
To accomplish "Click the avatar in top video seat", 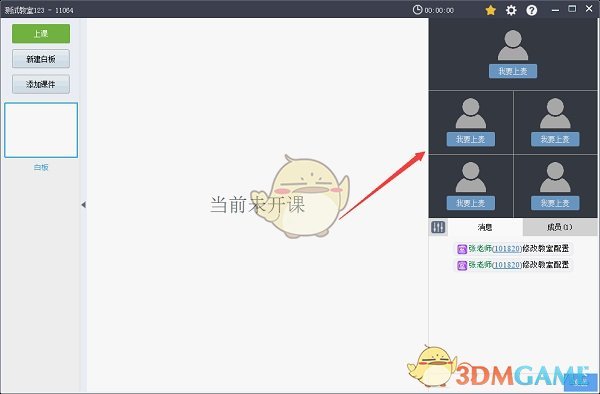I will click(513, 45).
